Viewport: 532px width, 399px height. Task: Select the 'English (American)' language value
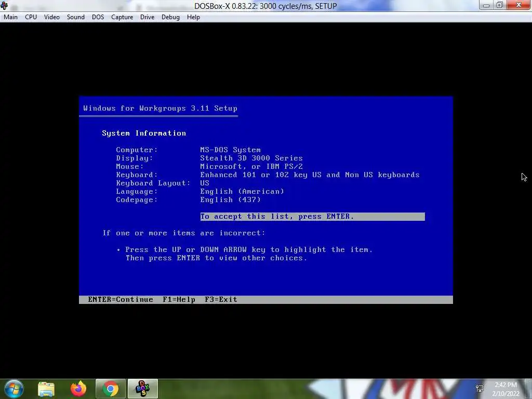point(242,191)
